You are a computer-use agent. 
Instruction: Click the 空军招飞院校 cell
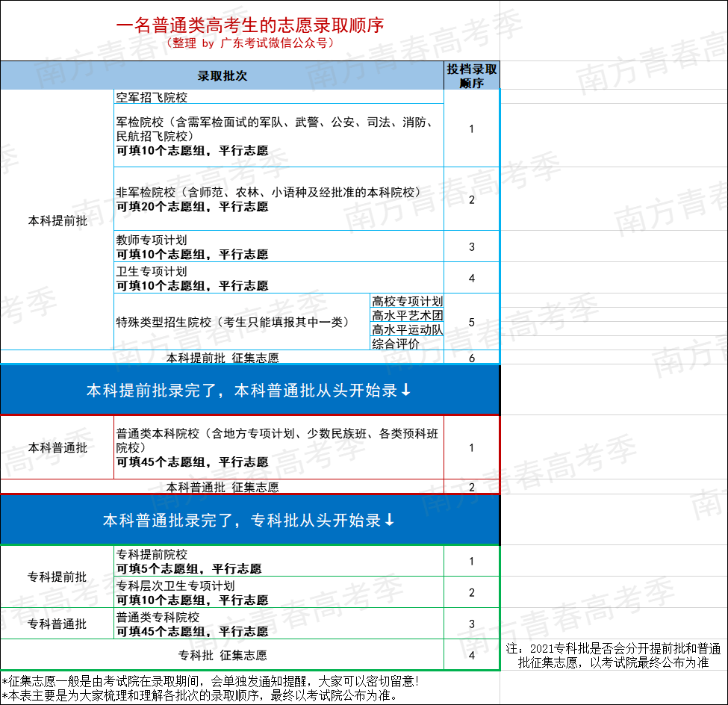279,96
